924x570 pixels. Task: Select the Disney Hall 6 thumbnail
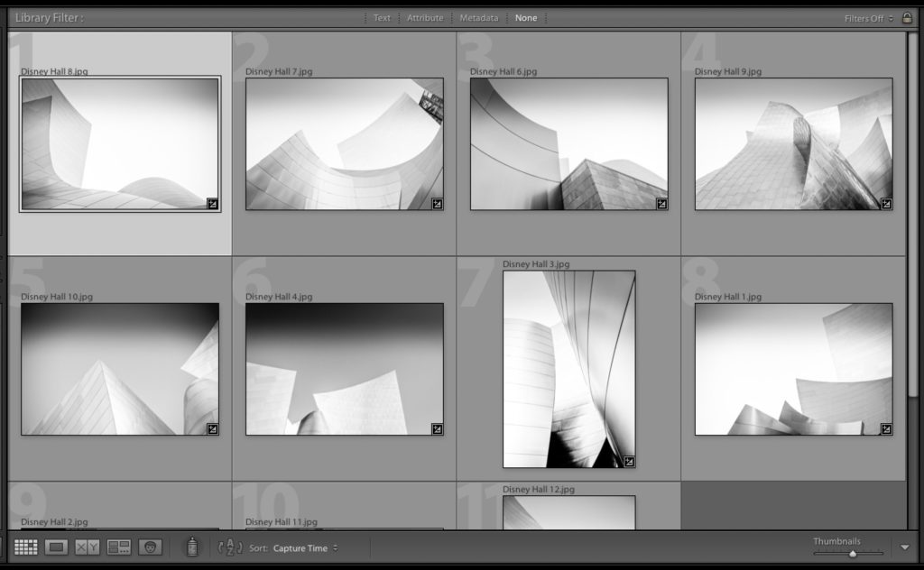569,143
